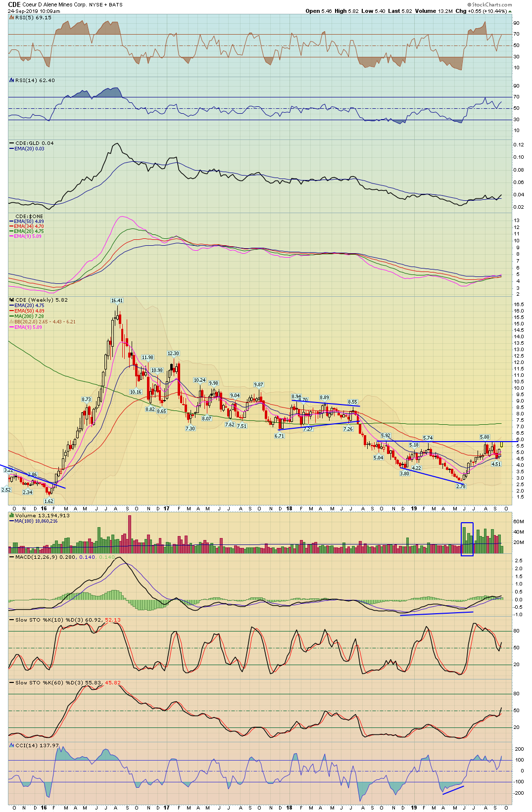
Task: Click the 5.74 price label
Action: (x=428, y=438)
